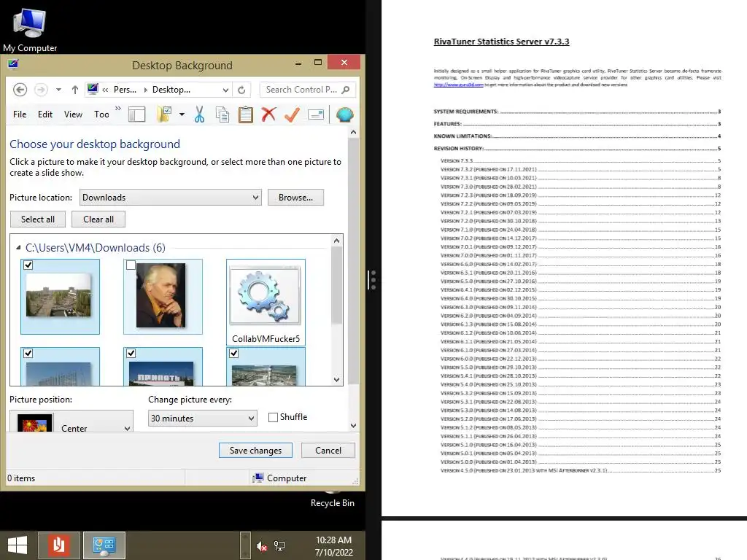The image size is (747, 560).
Task: Click REVISION HISTORY in the document contents
Action: [458, 149]
